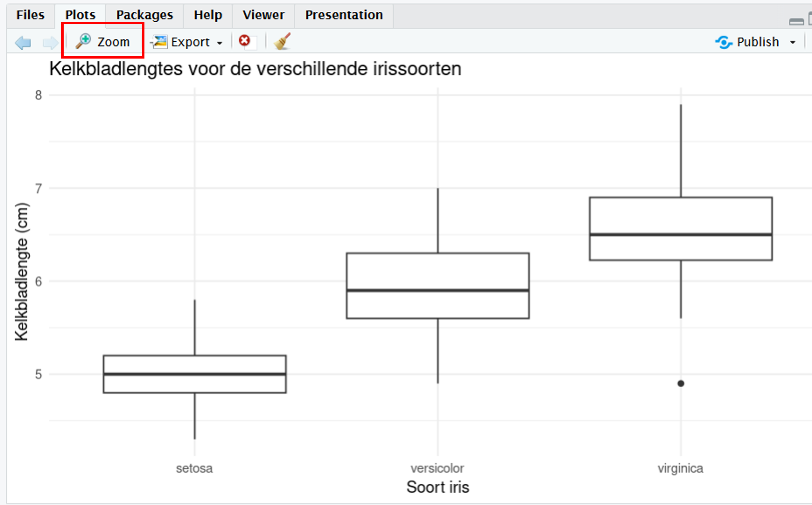This screenshot has height=505, width=812.
Task: Remove the current plot via red X icon
Action: [244, 41]
